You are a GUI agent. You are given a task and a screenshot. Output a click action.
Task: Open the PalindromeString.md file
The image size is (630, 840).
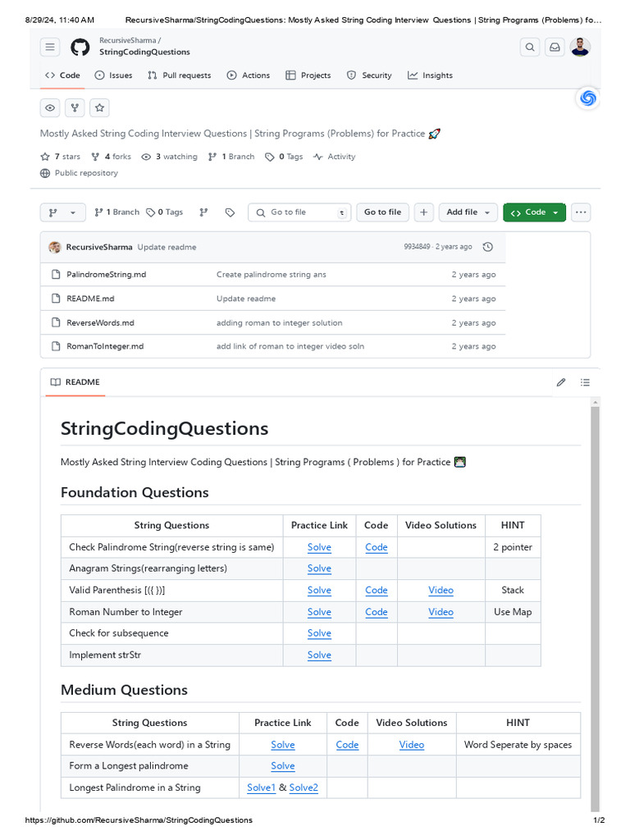106,275
